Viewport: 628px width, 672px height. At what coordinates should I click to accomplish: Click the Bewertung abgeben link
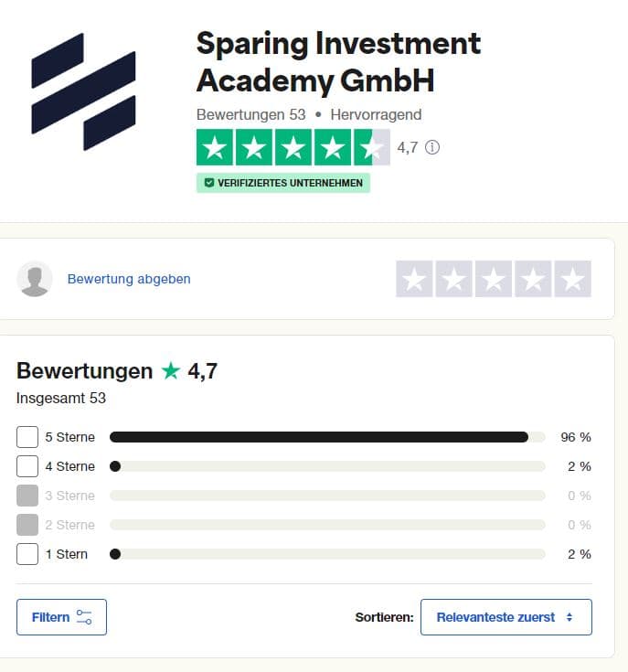pos(129,279)
